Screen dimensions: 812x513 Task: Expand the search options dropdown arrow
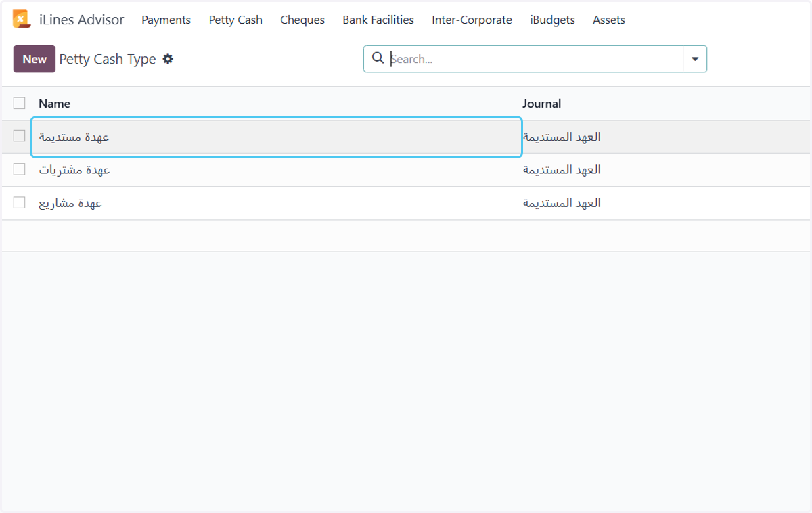[x=695, y=59]
